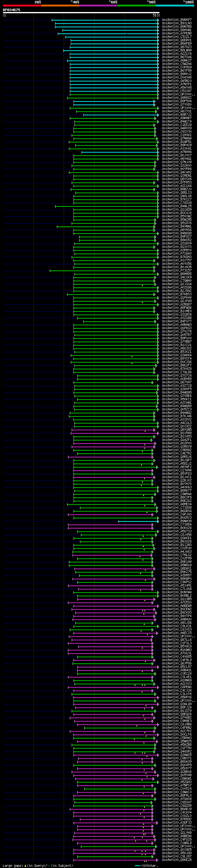Select the label UniRef100_A9RHR7
Image resolution: width=197 pixels, height=868 pixels.
pyautogui.click(x=177, y=118)
